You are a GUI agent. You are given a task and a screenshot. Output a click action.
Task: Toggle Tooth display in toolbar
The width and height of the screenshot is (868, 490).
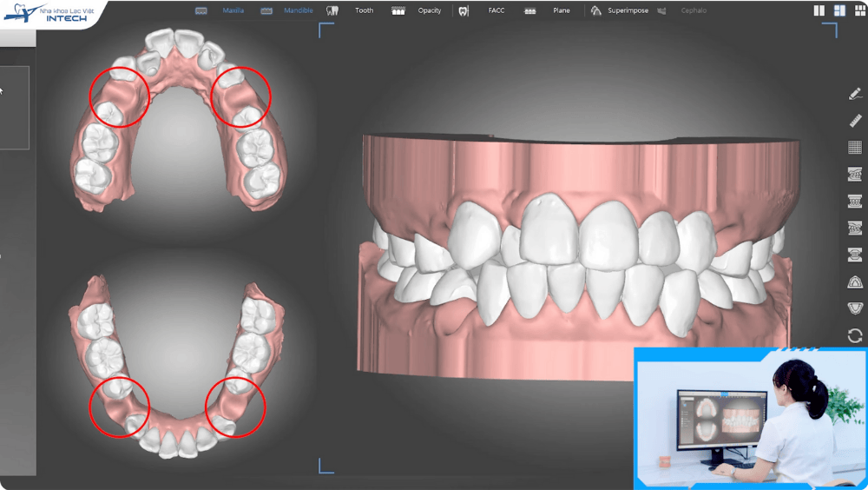pyautogui.click(x=350, y=11)
